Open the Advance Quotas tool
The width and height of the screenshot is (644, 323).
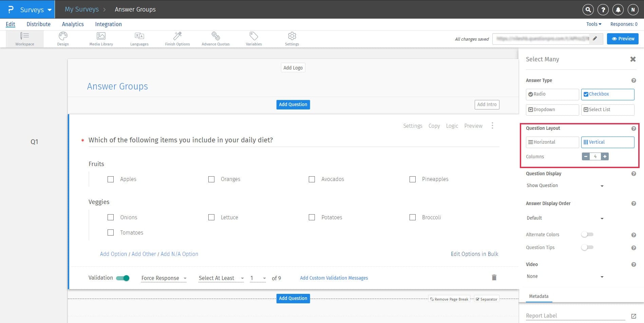tap(215, 38)
